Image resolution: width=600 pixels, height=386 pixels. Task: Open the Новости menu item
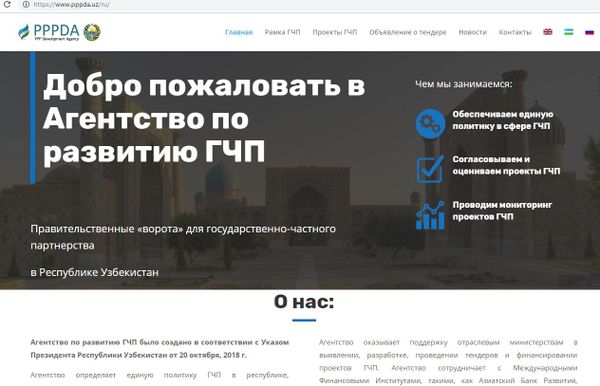tap(473, 33)
